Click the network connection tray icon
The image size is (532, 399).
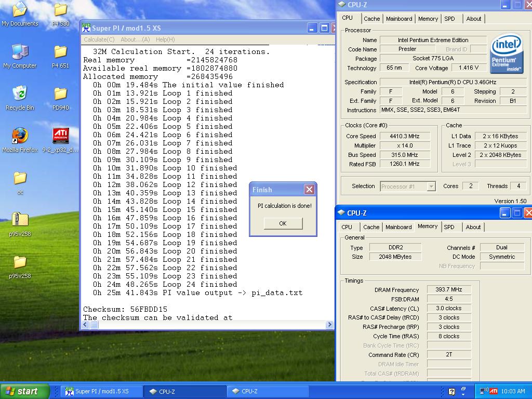[484, 391]
